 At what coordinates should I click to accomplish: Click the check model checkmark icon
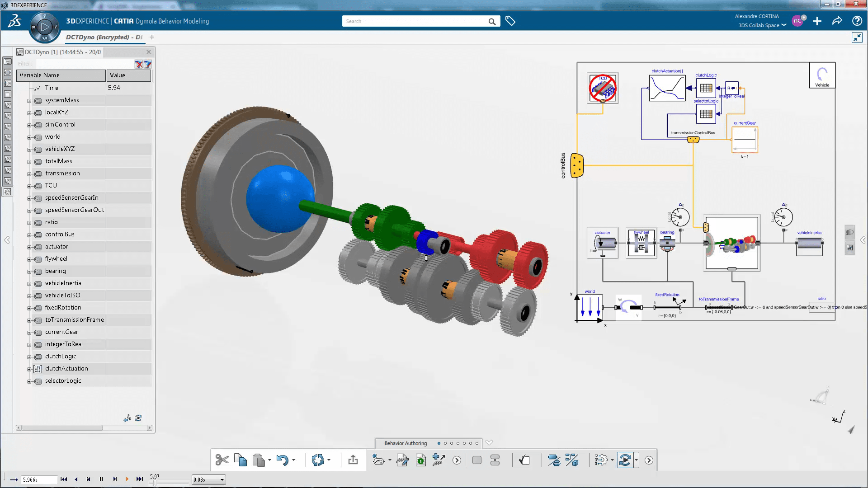coord(524,460)
